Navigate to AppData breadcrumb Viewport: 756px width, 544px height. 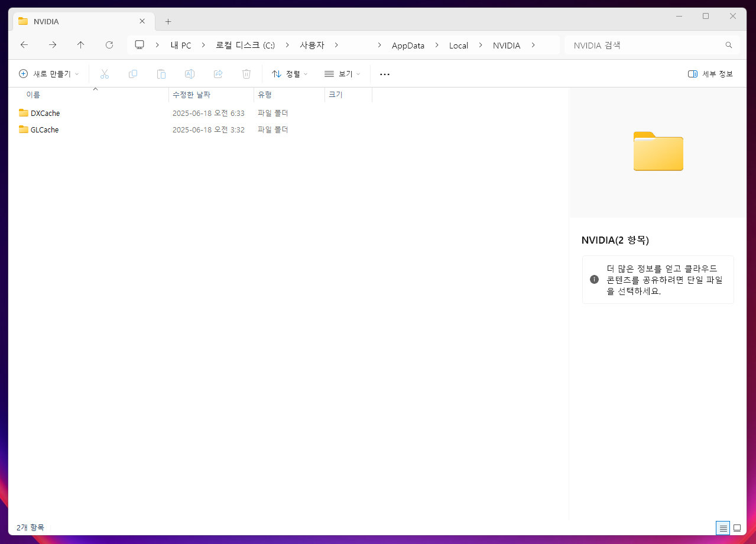click(408, 46)
